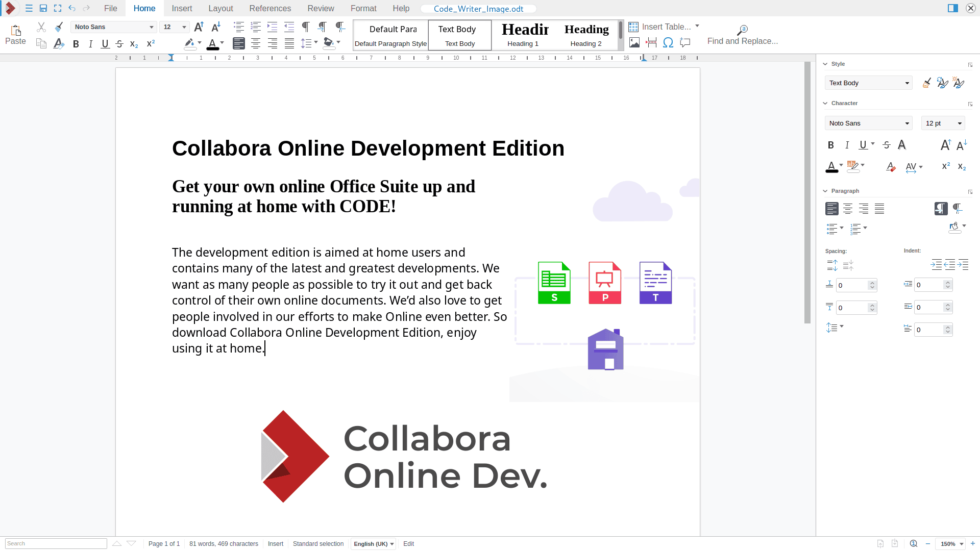The height and width of the screenshot is (551, 980).
Task: Decrease font size icon in toolbar
Action: click(x=216, y=27)
